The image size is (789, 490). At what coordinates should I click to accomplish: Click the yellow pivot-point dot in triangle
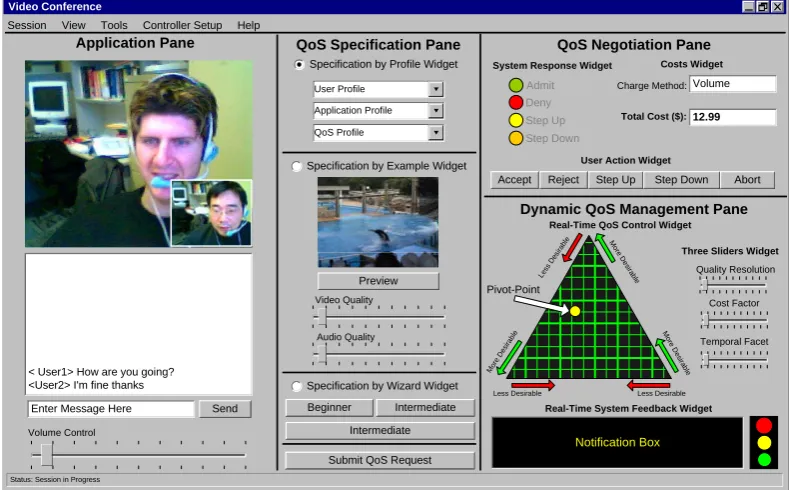(575, 311)
